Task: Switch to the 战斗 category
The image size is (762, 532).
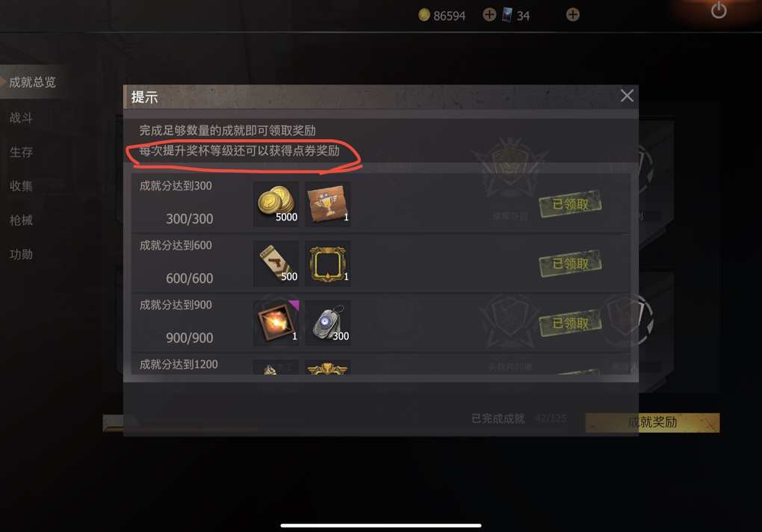Action: tap(21, 117)
